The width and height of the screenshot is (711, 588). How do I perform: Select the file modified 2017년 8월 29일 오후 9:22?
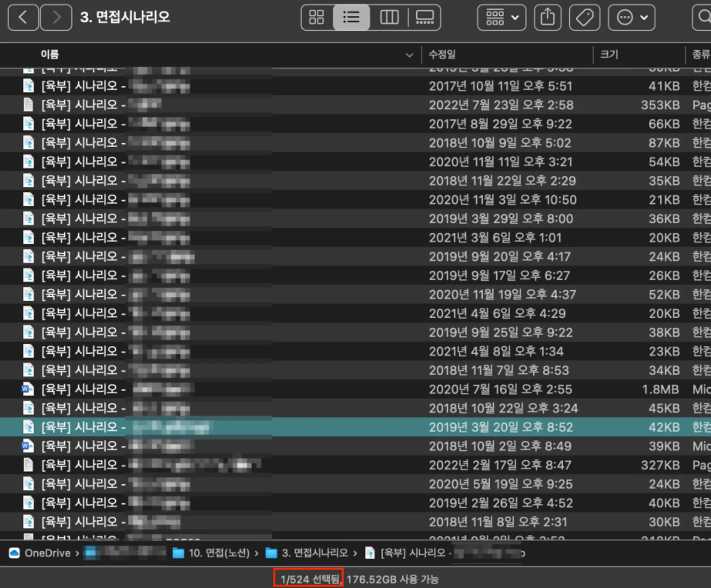coord(355,124)
